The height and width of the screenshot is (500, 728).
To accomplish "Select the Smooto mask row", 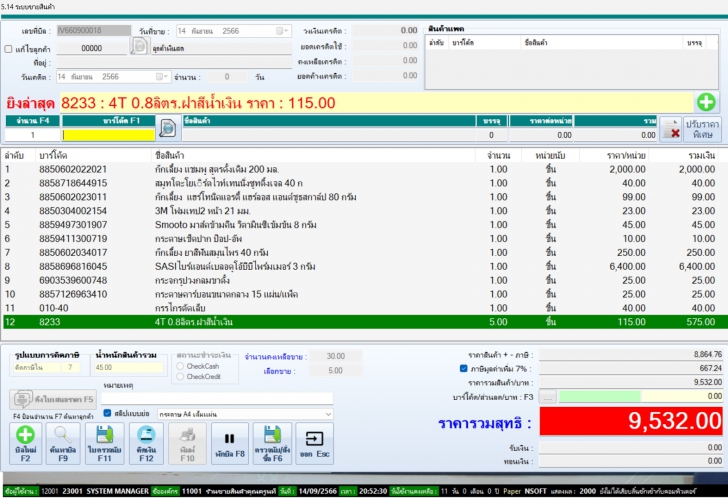I will (x=362, y=225).
